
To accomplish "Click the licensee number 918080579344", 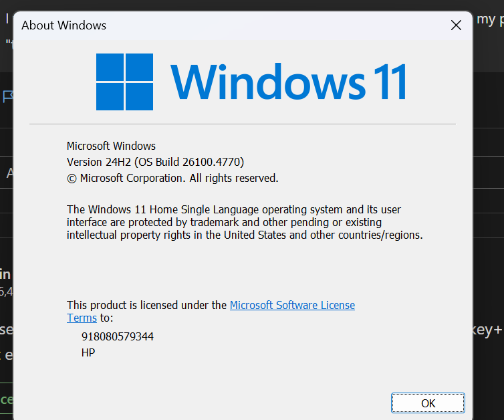I will click(118, 336).
